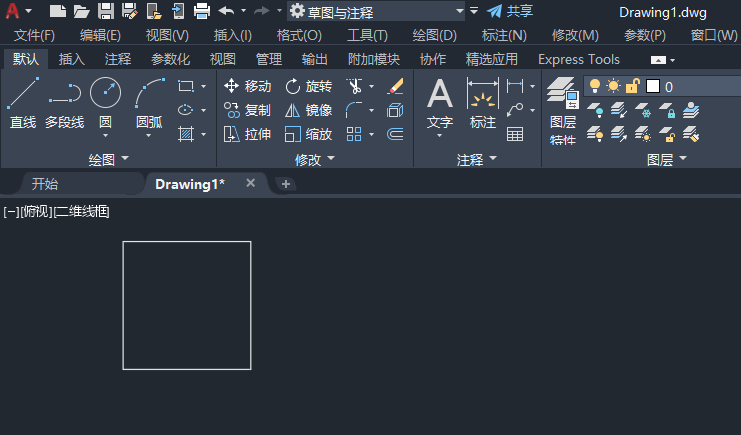Open the Circle tool dropdown arrow

[105, 136]
